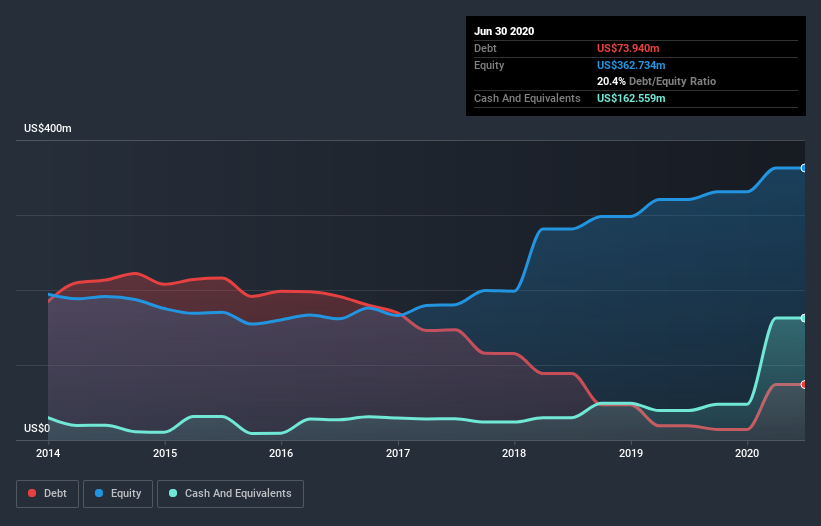
Task: Click the blue Equity legend dot
Action: (99, 493)
